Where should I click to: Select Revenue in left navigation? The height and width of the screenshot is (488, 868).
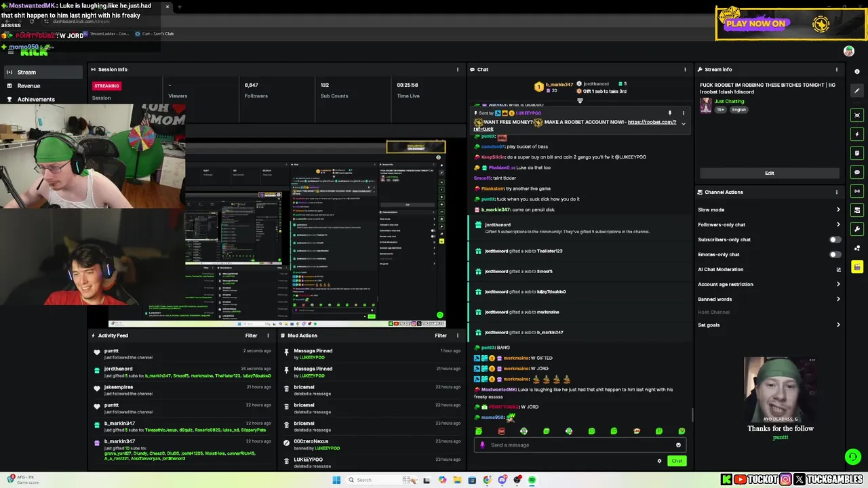(x=42, y=85)
